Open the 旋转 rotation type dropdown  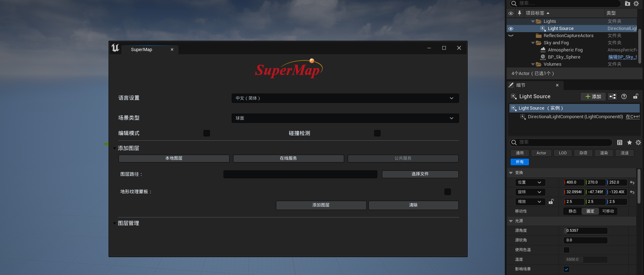click(x=530, y=192)
